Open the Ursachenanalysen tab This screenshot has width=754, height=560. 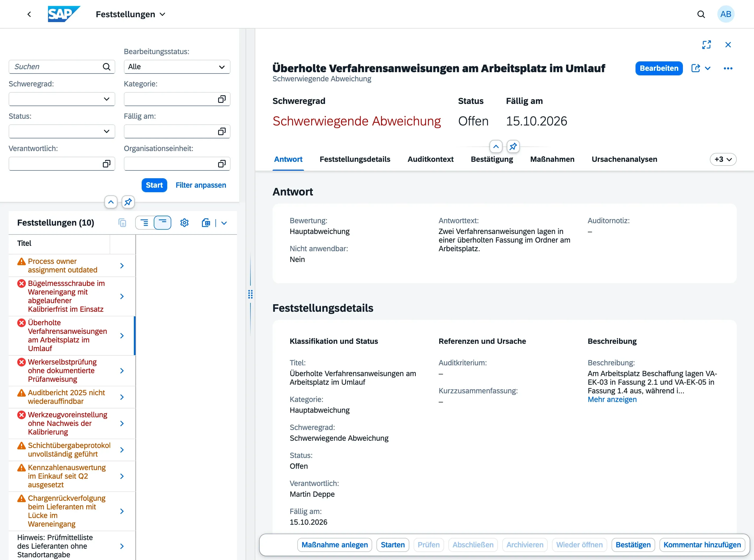(624, 159)
